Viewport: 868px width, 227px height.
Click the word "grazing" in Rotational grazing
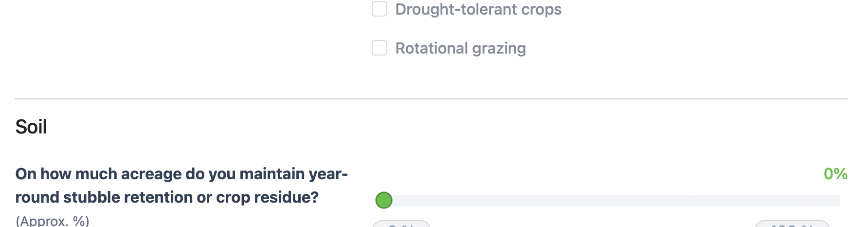point(499,48)
